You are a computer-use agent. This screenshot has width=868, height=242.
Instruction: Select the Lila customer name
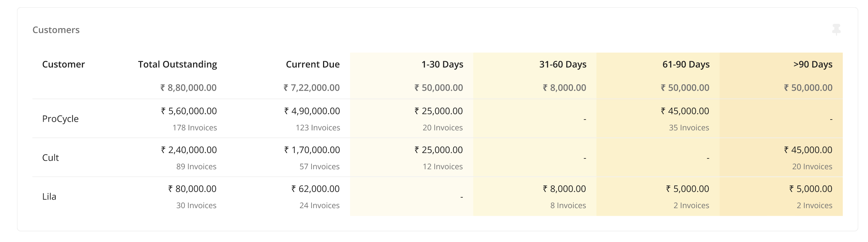[x=49, y=197]
